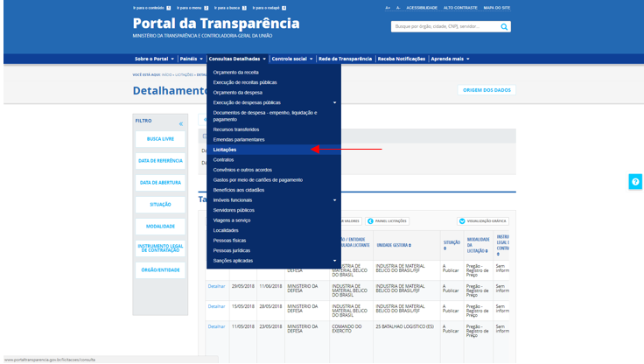Click the Painel Licitações icon button
The image size is (644, 364).
click(x=370, y=221)
